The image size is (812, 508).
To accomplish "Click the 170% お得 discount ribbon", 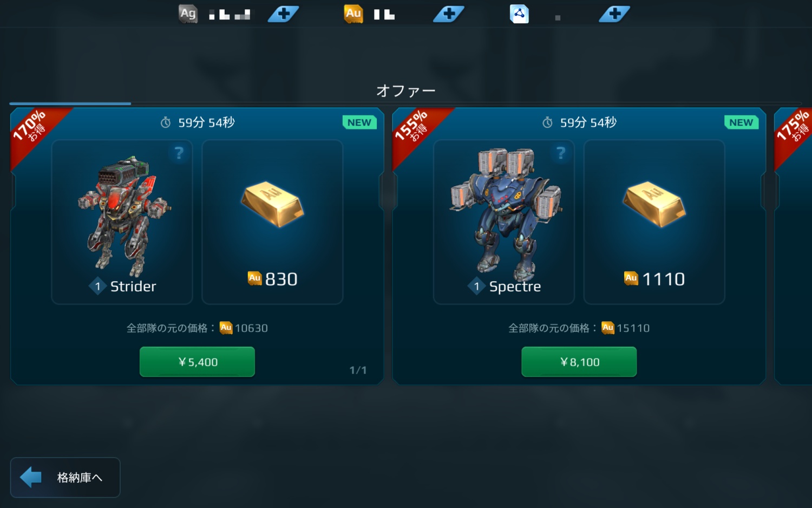I will (32, 130).
